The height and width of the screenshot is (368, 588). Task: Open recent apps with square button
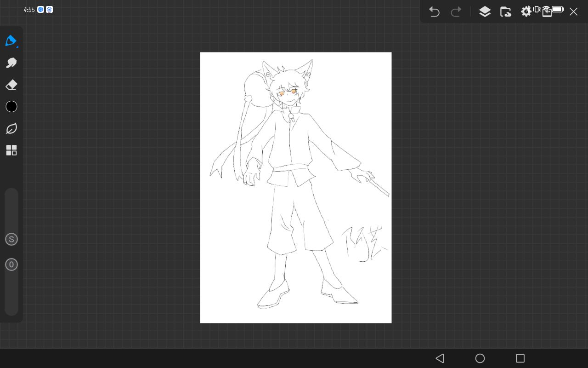pos(520,358)
